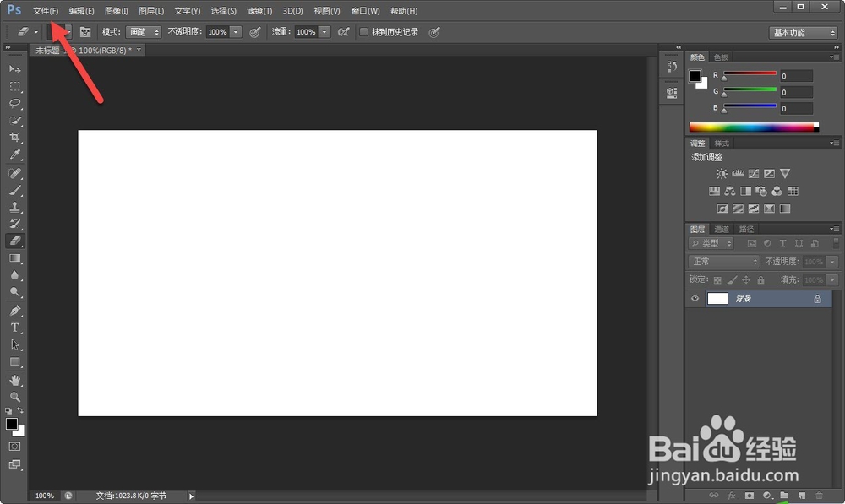Switch to the Channels tab
This screenshot has height=504, width=845.
(x=721, y=229)
